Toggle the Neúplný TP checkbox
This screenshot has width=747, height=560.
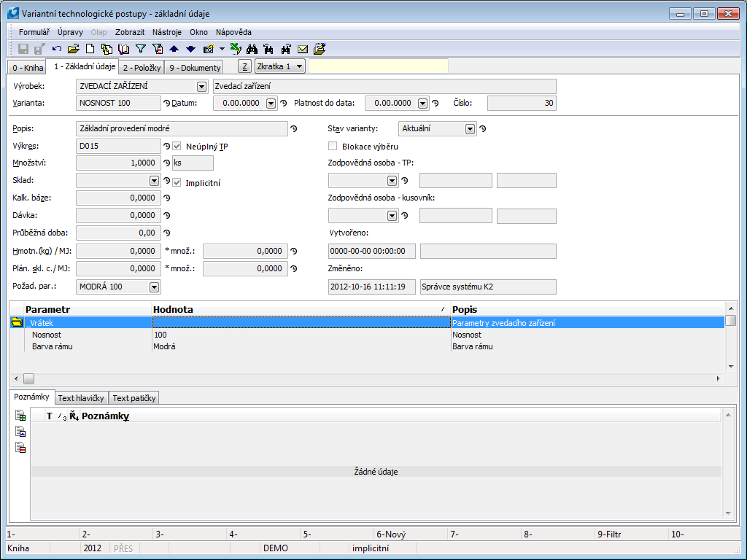pyautogui.click(x=177, y=147)
